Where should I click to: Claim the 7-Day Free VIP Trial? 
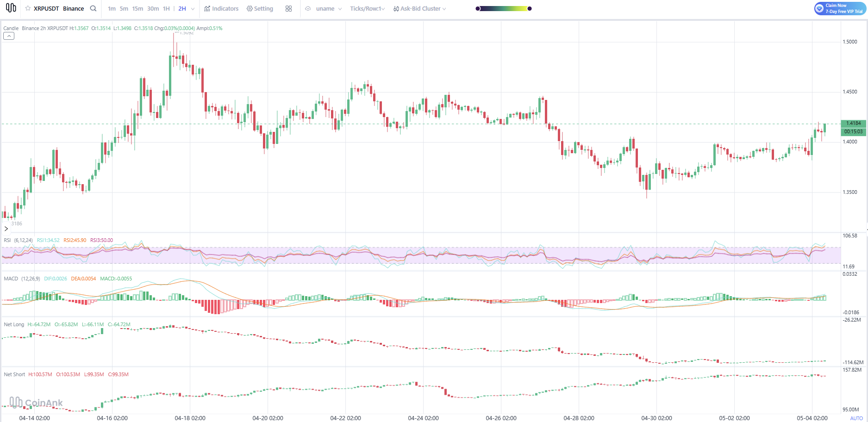[x=840, y=8]
